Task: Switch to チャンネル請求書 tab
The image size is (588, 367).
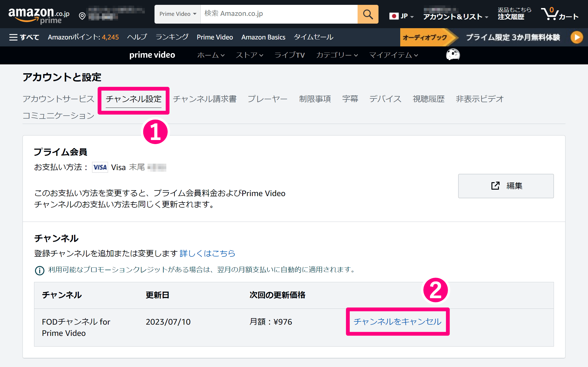Action: (x=204, y=99)
